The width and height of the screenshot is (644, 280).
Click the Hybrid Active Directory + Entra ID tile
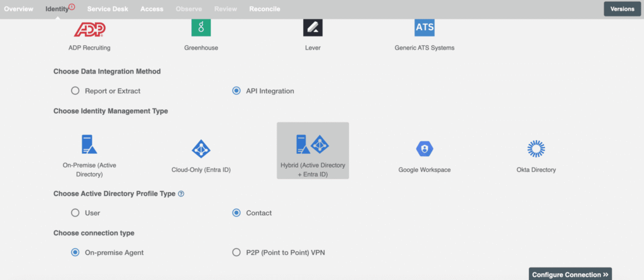[313, 151]
